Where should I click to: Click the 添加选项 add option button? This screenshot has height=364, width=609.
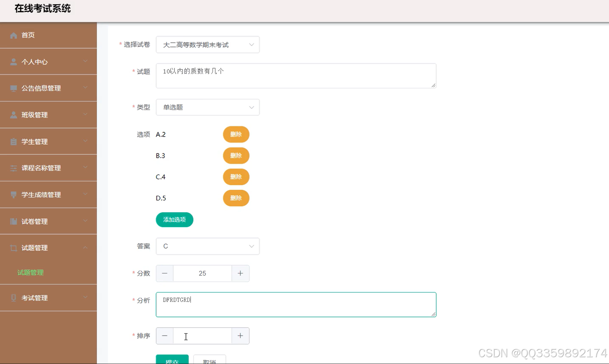point(175,220)
